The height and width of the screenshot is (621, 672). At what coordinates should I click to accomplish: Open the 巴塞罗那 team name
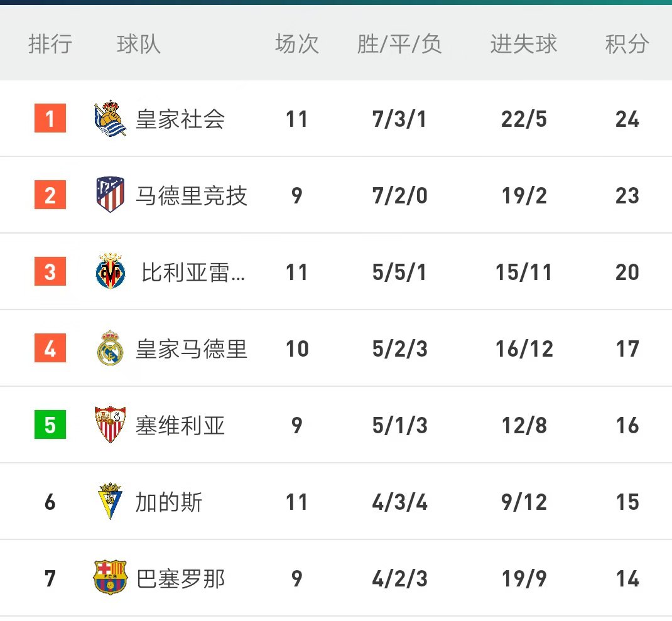180,578
